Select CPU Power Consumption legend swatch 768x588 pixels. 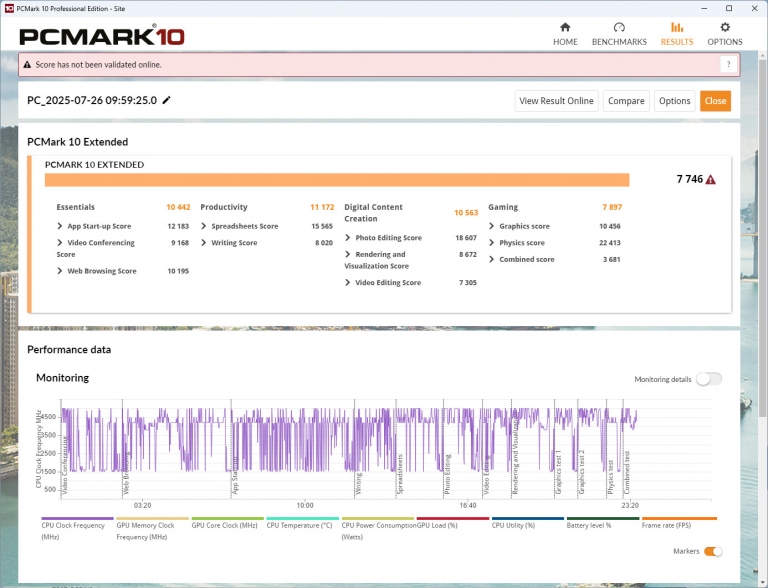point(378,518)
